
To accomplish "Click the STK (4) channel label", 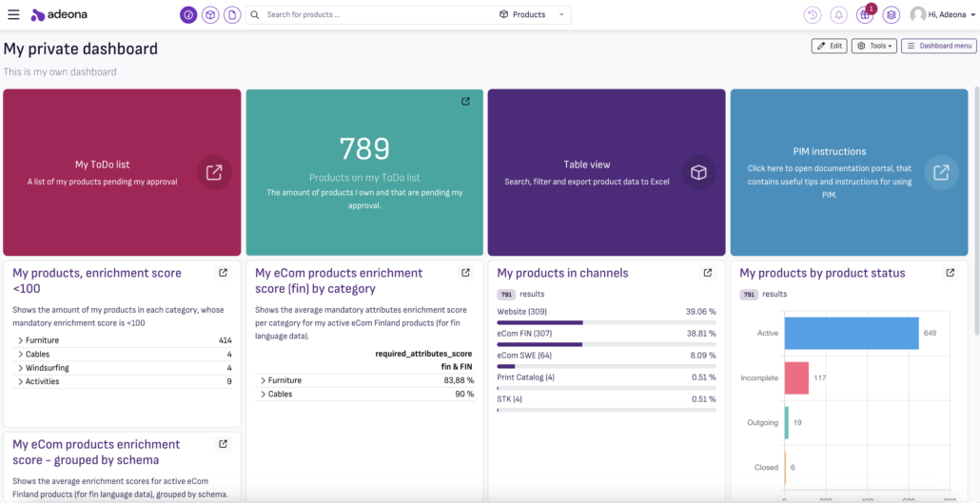I will click(509, 399).
